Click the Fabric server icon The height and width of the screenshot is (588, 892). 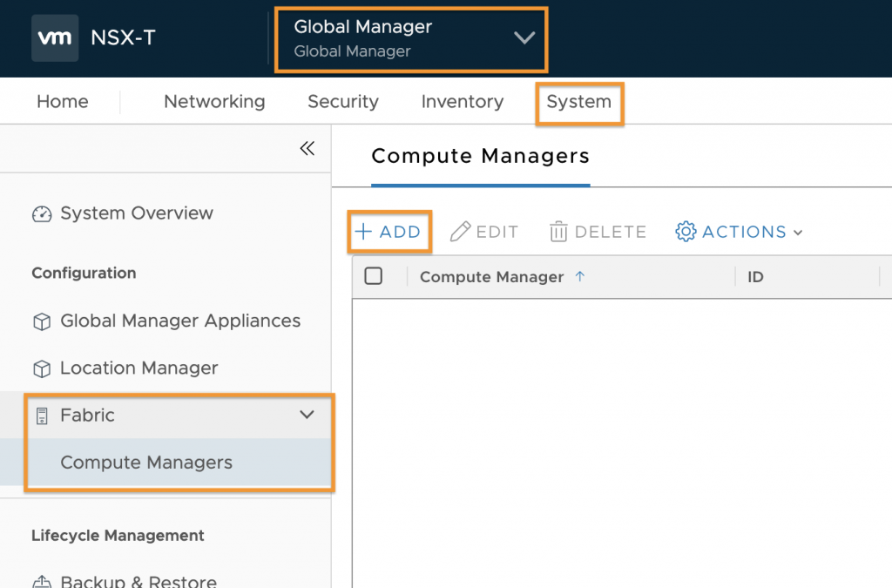(42, 416)
